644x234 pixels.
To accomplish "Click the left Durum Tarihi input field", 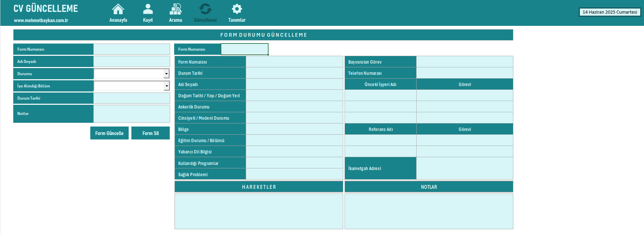I will (132, 98).
